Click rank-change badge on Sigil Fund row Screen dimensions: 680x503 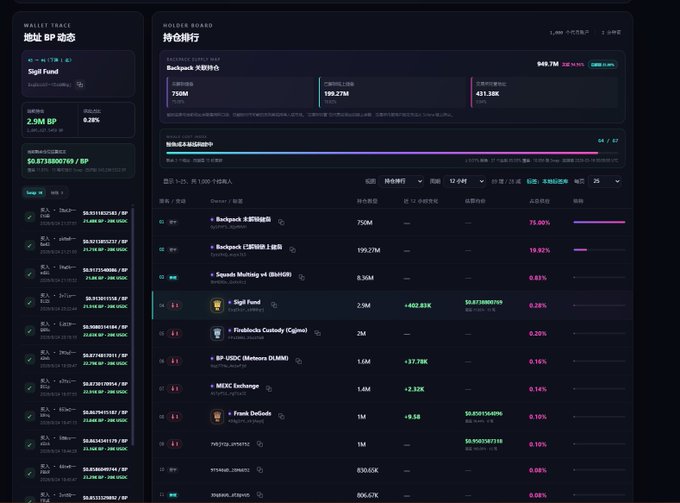tap(175, 305)
